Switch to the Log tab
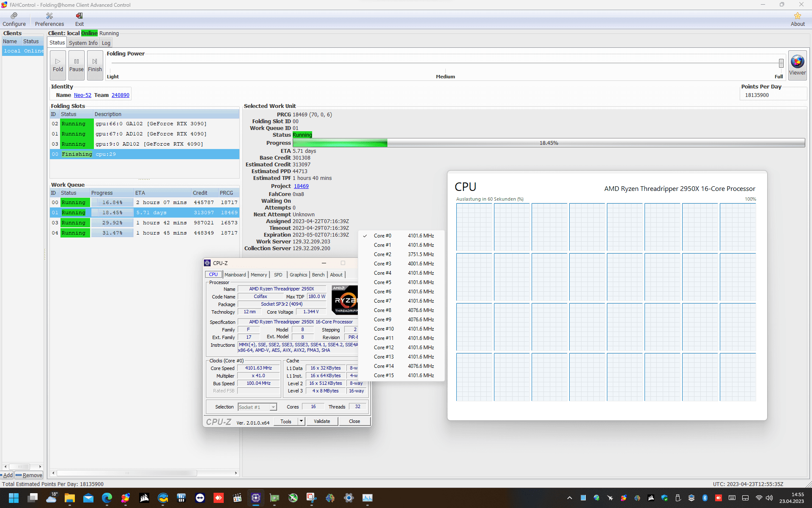812x508 pixels. click(106, 43)
